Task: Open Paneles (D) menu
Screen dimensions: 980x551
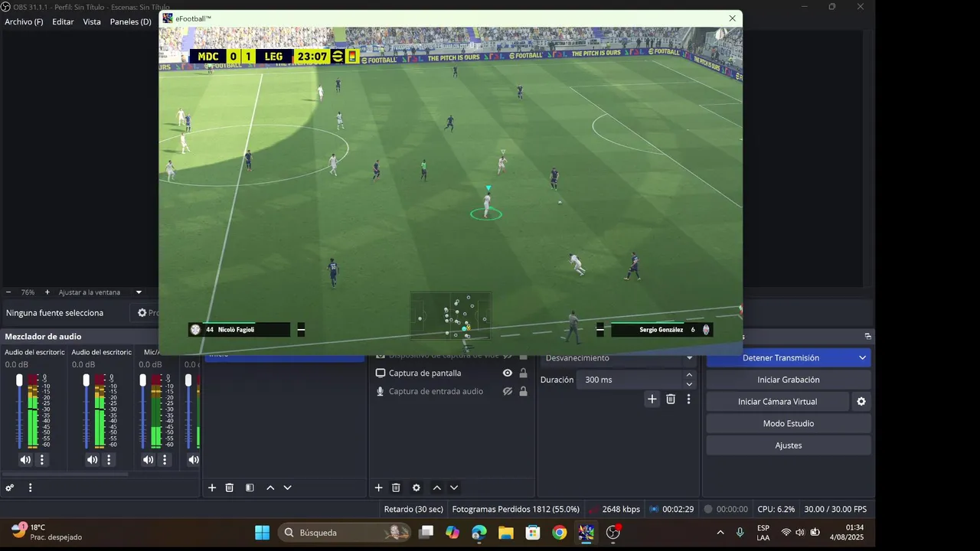Action: (130, 21)
